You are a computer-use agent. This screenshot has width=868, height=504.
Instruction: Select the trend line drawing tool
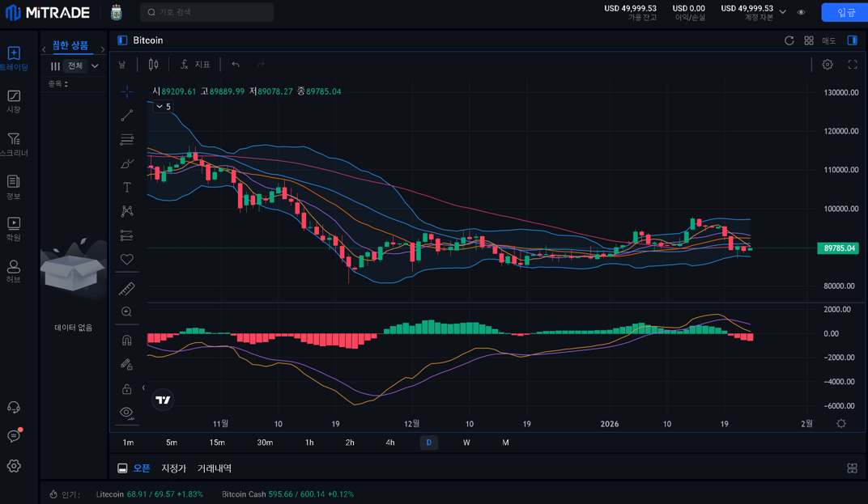pyautogui.click(x=126, y=116)
